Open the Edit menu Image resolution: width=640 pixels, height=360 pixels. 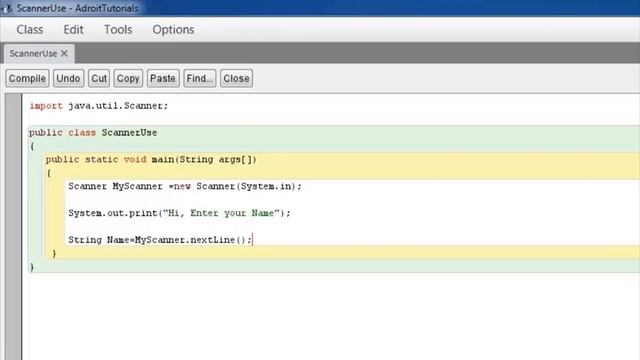point(73,30)
